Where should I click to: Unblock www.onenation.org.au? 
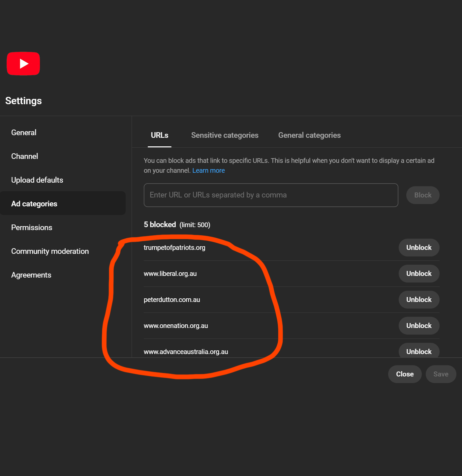(x=419, y=326)
